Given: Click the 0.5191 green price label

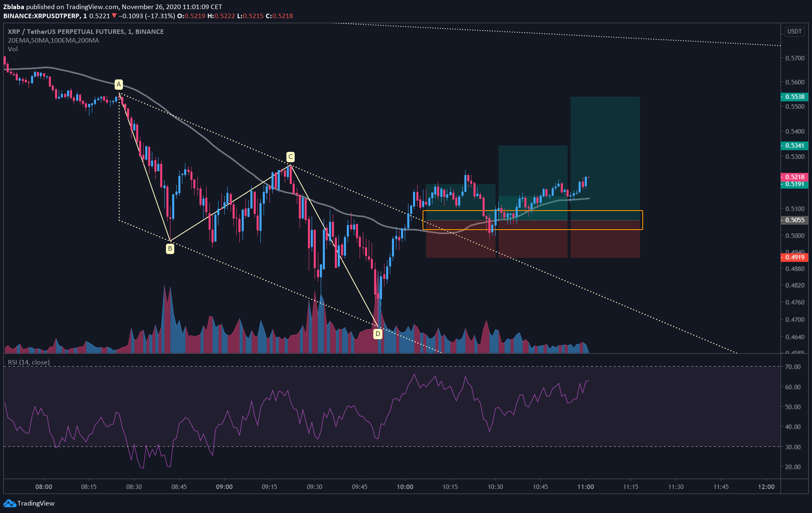Looking at the screenshot, I should (x=794, y=184).
